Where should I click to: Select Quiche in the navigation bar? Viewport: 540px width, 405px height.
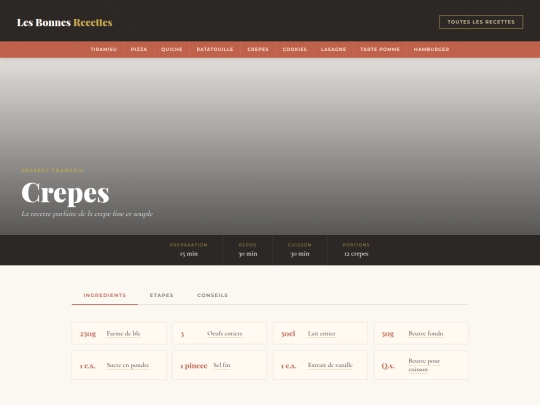(x=172, y=49)
